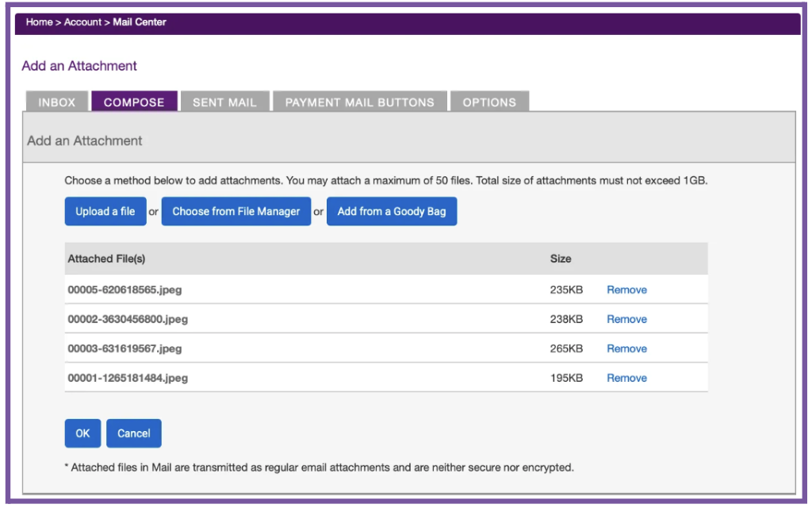Viewport: 812px width, 508px height.
Task: Click the purple Add an Attachment heading
Action: pos(79,66)
